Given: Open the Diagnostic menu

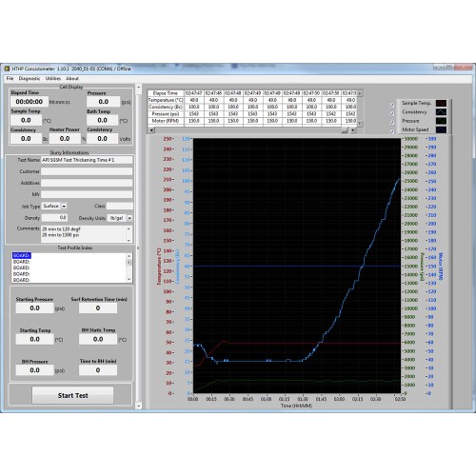Looking at the screenshot, I should 30,78.
